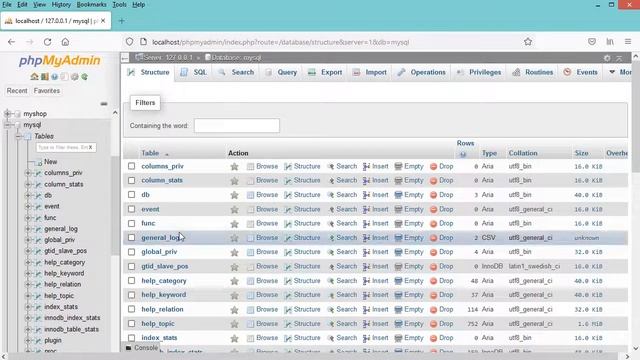
Task: Open the Export tab
Action: click(x=325, y=72)
